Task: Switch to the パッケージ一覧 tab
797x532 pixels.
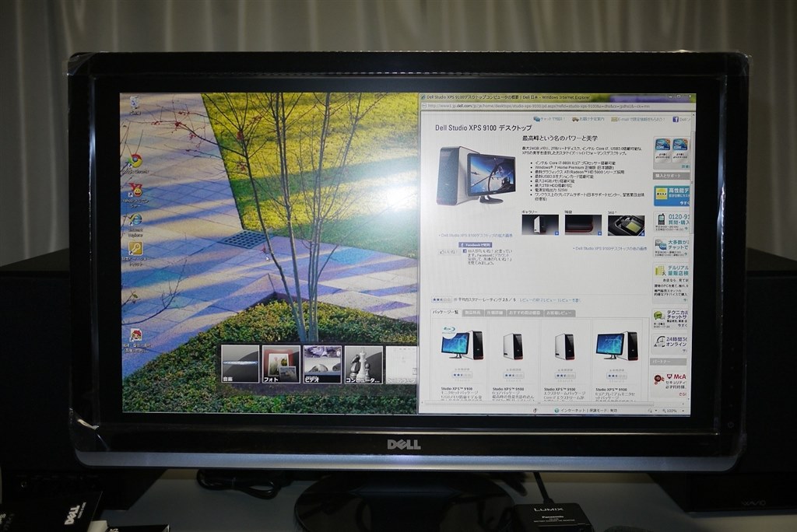Action: coord(445,313)
